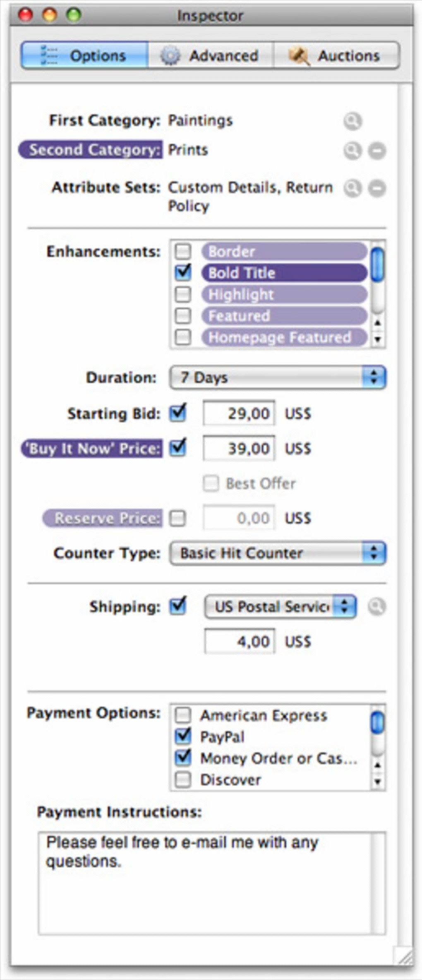Viewport: 422px width, 980px height.
Task: Remove Second Category with minus icon
Action: pos(377,151)
